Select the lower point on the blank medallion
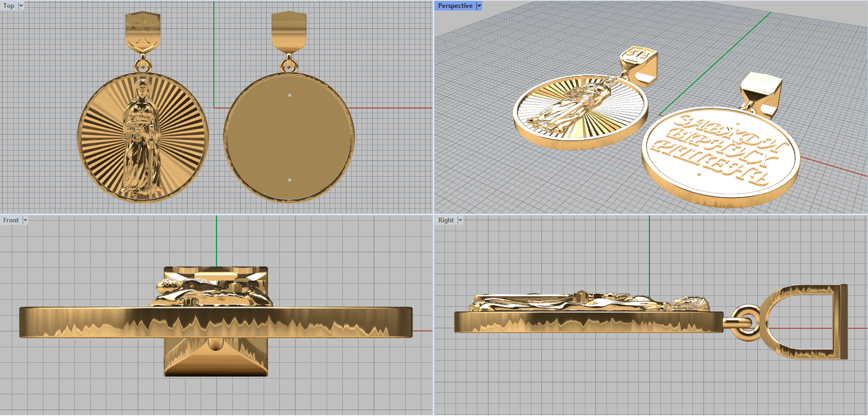 click(x=290, y=180)
